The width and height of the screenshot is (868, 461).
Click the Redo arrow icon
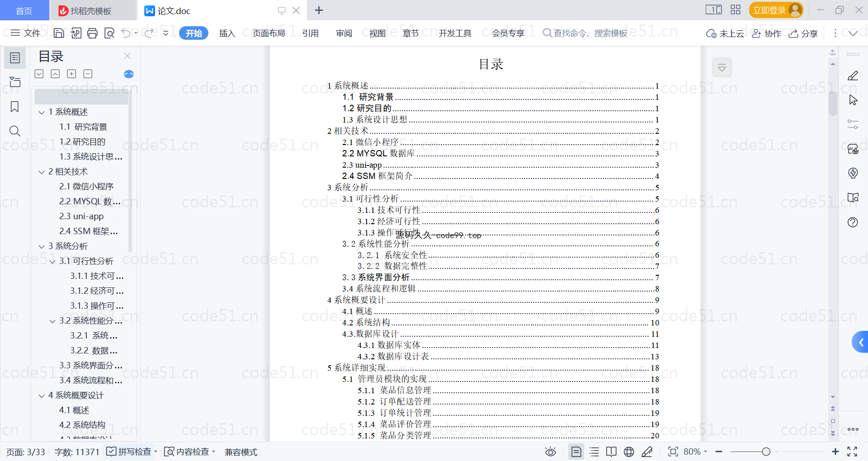(149, 33)
